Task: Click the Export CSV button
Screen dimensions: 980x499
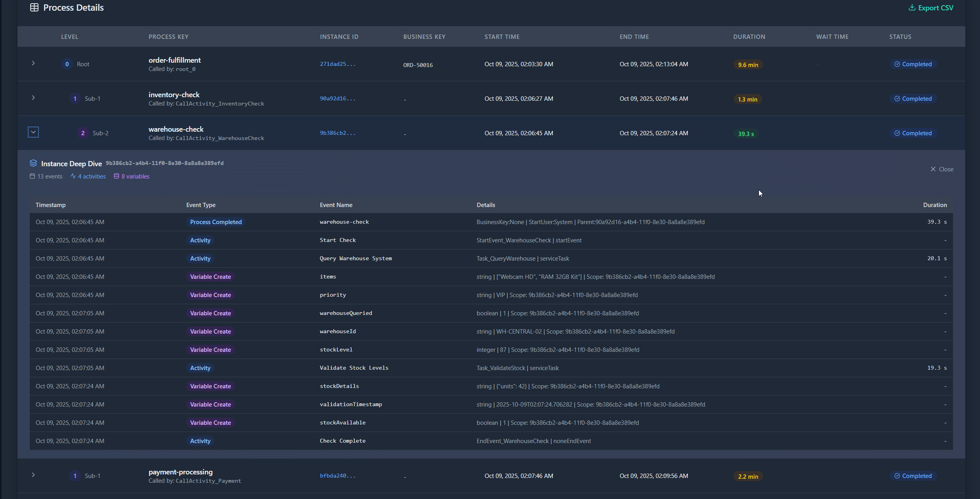Action: click(931, 8)
